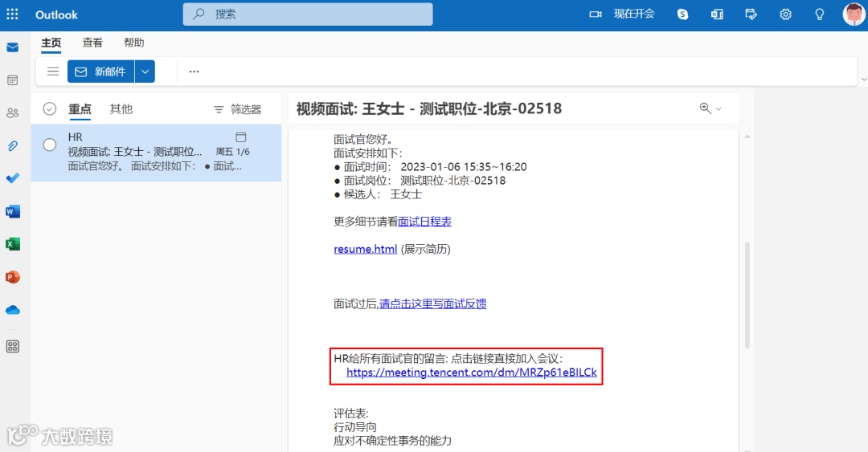Open Files paperclip icon in sidebar
The image size is (868, 452).
(13, 145)
